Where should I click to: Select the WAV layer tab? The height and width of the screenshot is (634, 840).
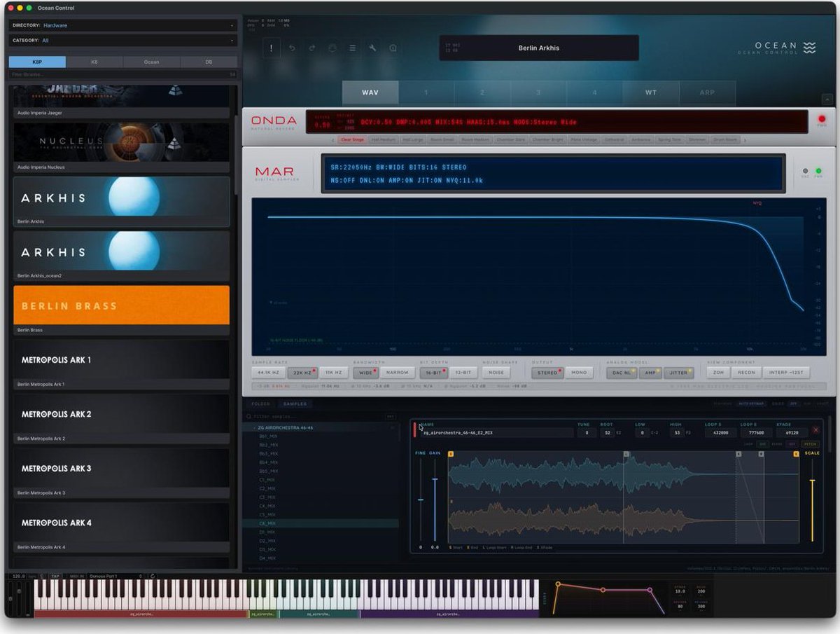(x=370, y=92)
